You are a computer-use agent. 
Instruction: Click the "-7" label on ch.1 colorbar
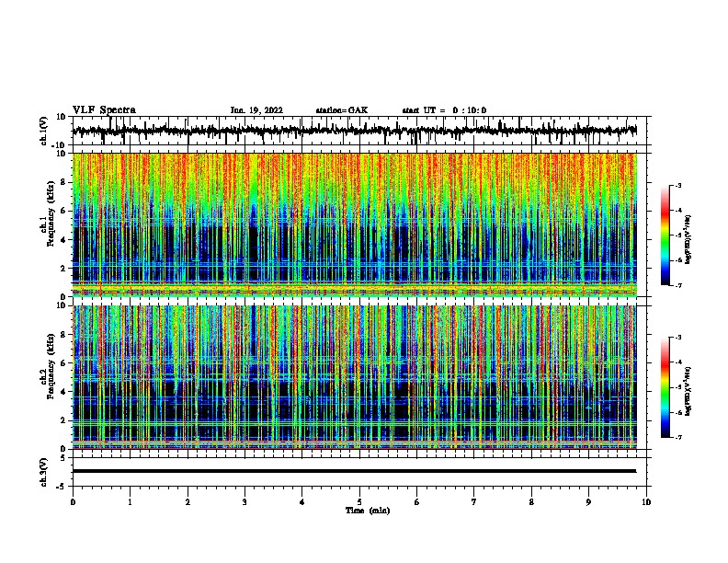click(677, 285)
